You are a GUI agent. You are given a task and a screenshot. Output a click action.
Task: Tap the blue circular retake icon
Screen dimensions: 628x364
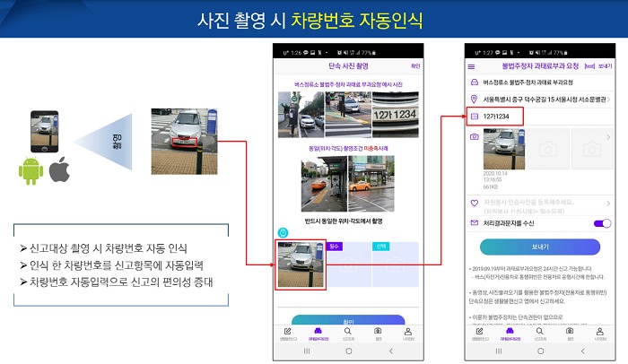(x=283, y=232)
